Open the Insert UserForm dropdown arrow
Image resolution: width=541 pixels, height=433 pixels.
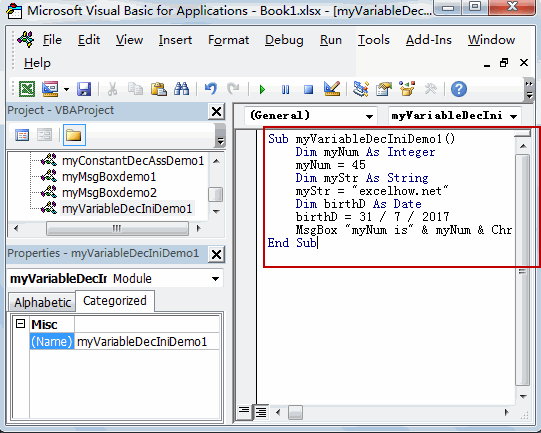66,90
